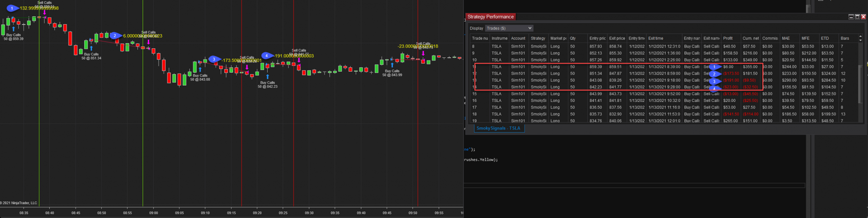Viewport: 868px width, 218px height.
Task: Select the magenta sell arrow near 6.00 label
Action: (x=148, y=42)
